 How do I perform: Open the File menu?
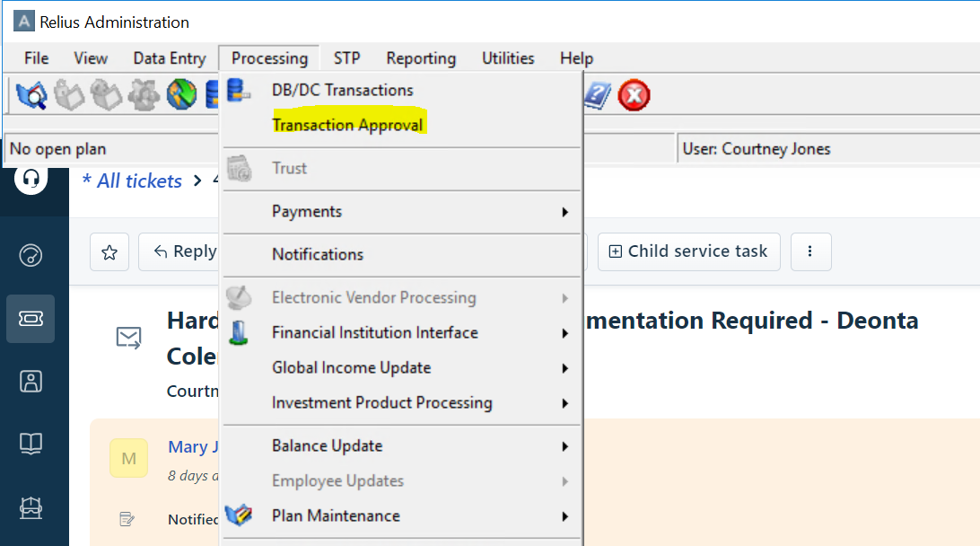[36, 58]
